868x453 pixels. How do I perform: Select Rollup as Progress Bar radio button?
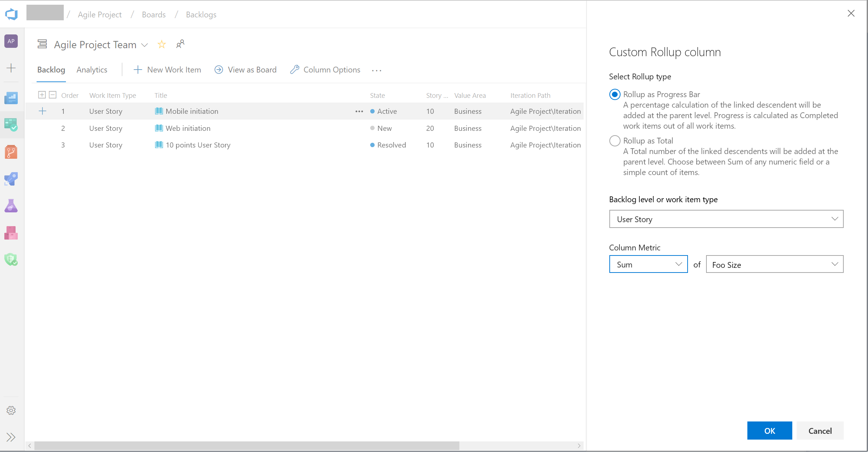(x=614, y=94)
